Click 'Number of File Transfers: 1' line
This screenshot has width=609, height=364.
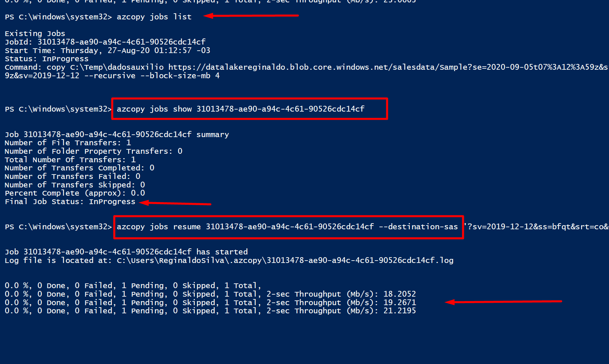click(x=68, y=143)
